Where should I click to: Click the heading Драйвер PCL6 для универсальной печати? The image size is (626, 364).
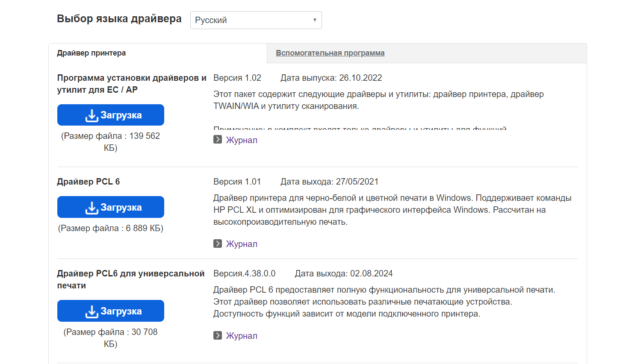[x=131, y=279]
